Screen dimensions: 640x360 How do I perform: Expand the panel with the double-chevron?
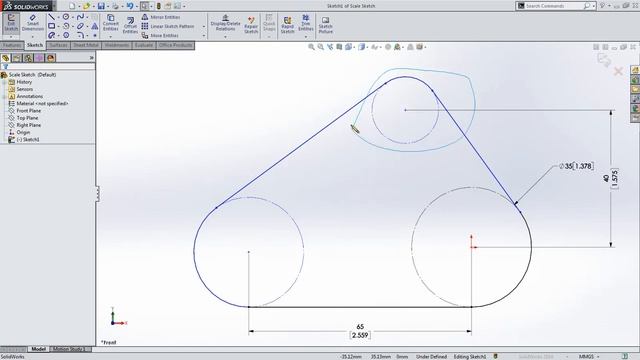91,58
